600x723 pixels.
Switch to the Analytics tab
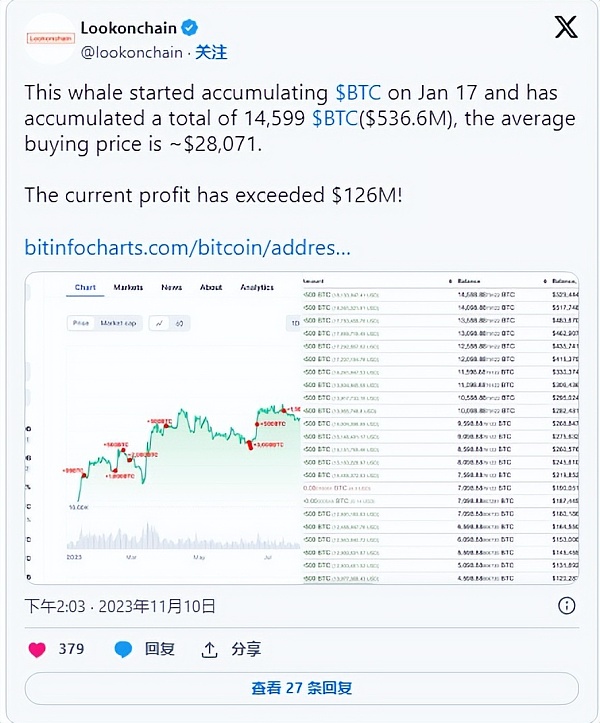coord(256,288)
